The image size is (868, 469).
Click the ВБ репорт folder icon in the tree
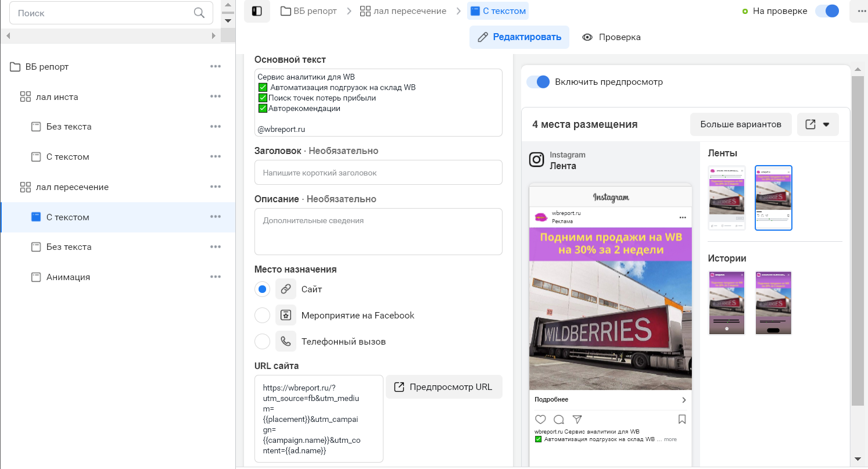[15, 67]
